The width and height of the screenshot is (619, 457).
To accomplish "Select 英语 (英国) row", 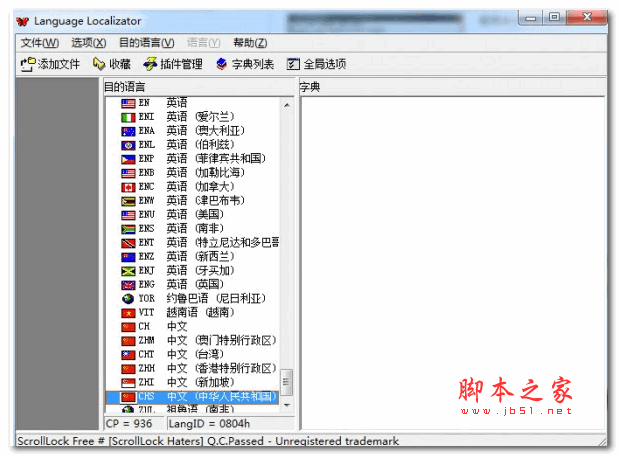I will (x=193, y=285).
